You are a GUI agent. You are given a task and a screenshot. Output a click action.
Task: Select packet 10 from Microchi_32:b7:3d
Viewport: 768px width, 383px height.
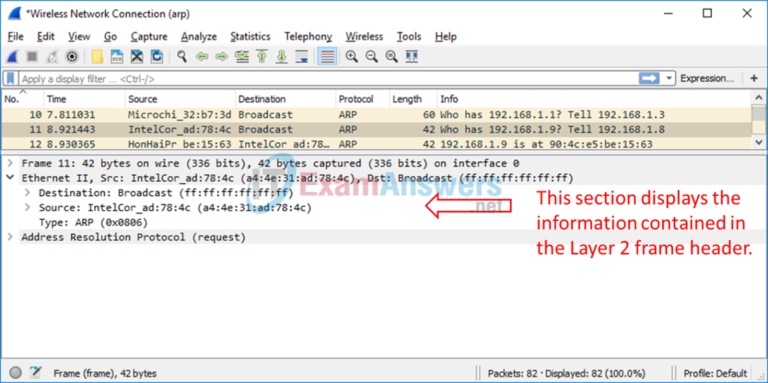[377, 115]
